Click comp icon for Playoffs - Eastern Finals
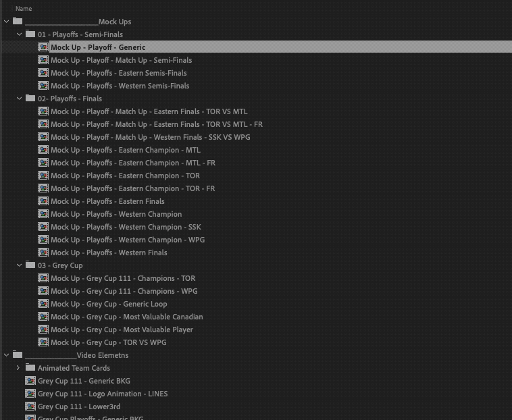Viewport: 512px width, 420px height. (43, 201)
